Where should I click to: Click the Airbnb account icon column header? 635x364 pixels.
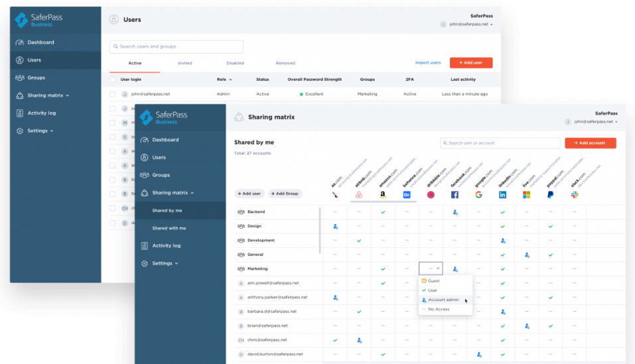coord(359,195)
